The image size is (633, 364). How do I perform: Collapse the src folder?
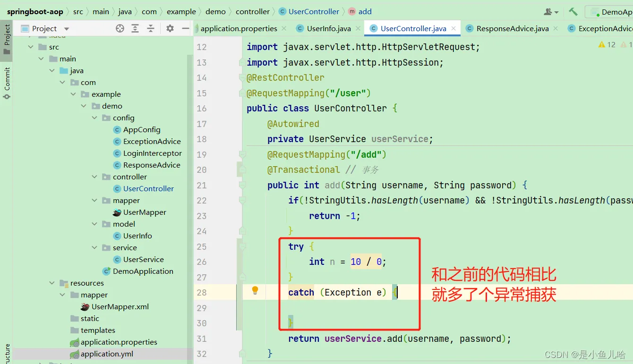31,47
